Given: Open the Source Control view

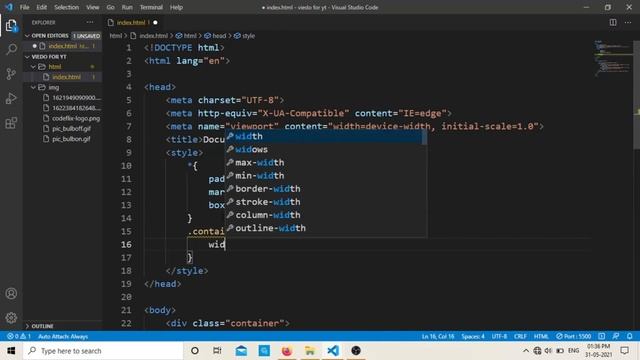Looking at the screenshot, I should (11, 74).
